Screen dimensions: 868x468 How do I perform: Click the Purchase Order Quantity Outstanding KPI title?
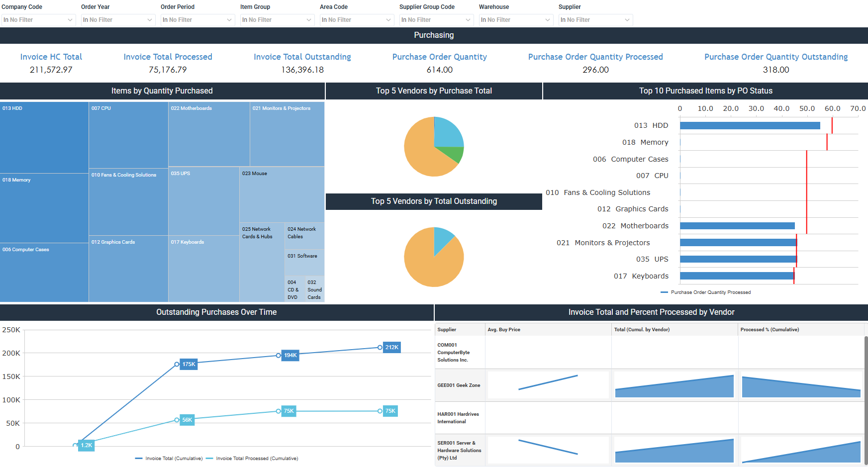776,57
